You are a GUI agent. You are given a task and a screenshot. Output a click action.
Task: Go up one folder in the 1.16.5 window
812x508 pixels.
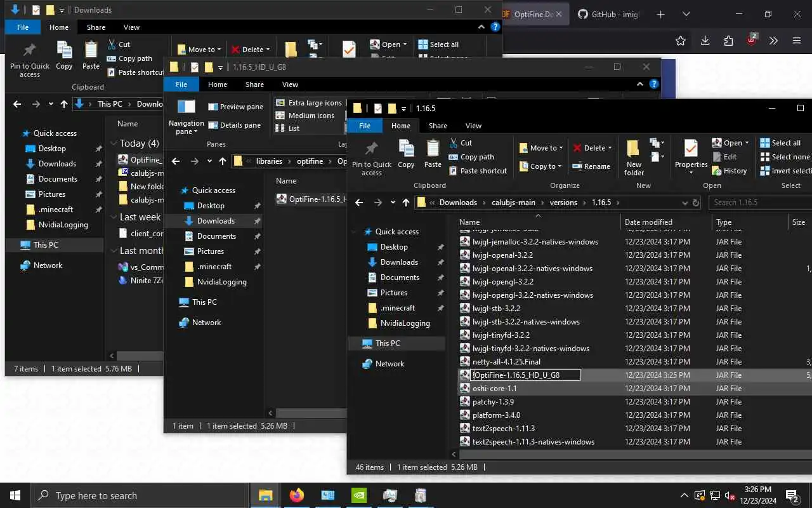(406, 203)
